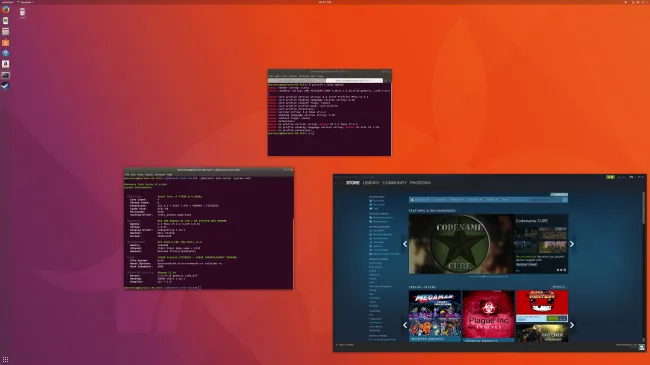This screenshot has width=650, height=365.
Task: Click the prompt line in the upper terminal
Action: [x=290, y=133]
